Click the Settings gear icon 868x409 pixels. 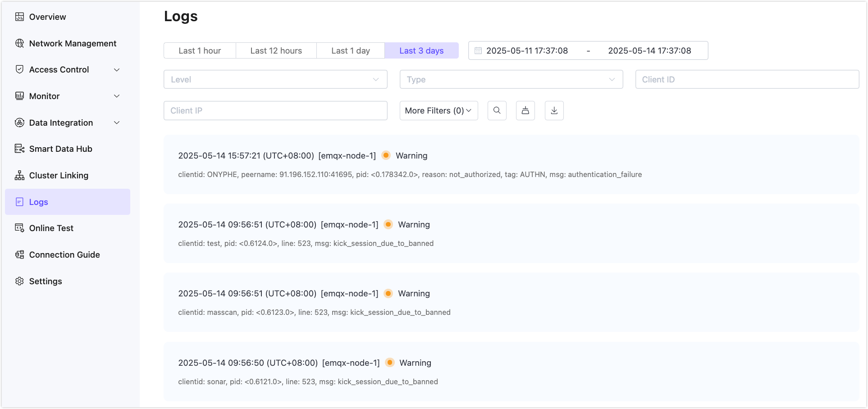pyautogui.click(x=19, y=281)
